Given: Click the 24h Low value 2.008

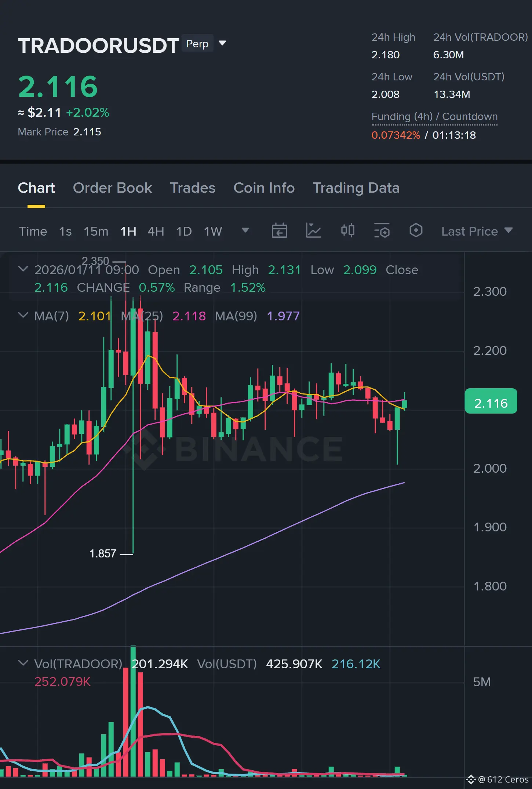Looking at the screenshot, I should click(x=385, y=94).
